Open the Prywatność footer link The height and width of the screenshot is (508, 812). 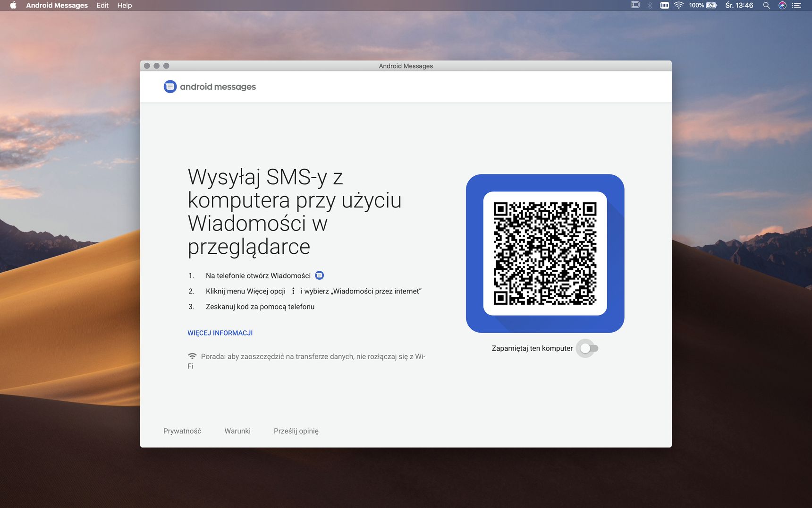182,431
